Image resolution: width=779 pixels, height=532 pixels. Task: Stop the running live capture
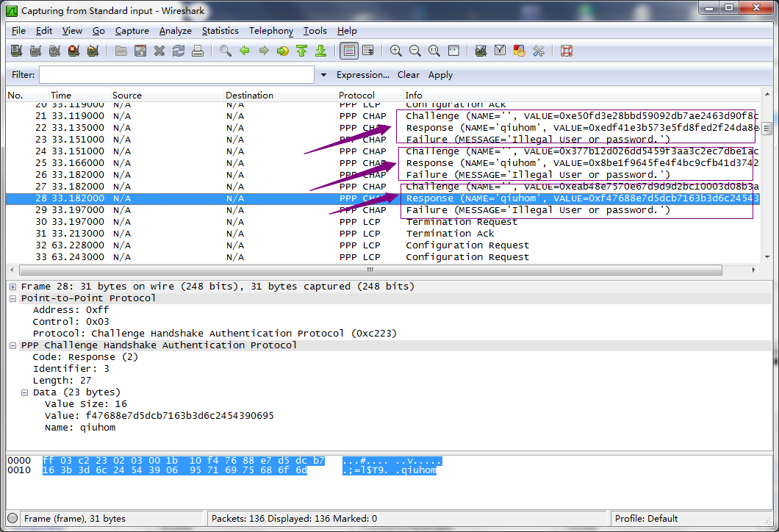[x=74, y=51]
